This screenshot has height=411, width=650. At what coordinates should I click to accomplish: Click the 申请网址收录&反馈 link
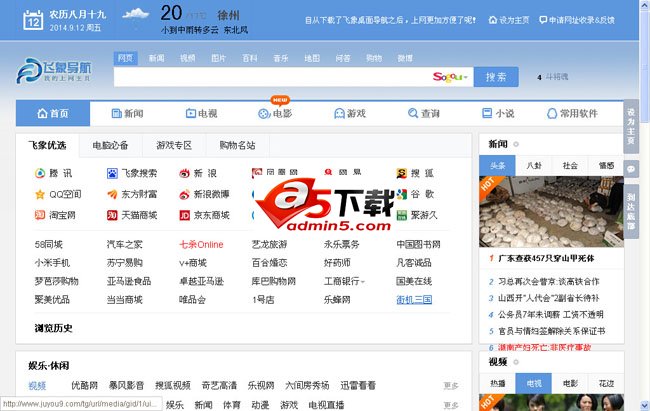581,20
